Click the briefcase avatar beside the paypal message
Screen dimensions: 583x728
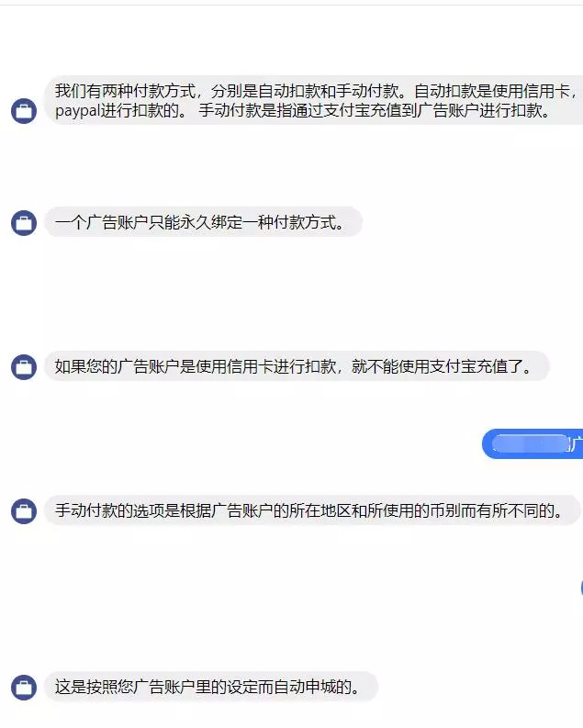click(x=24, y=111)
